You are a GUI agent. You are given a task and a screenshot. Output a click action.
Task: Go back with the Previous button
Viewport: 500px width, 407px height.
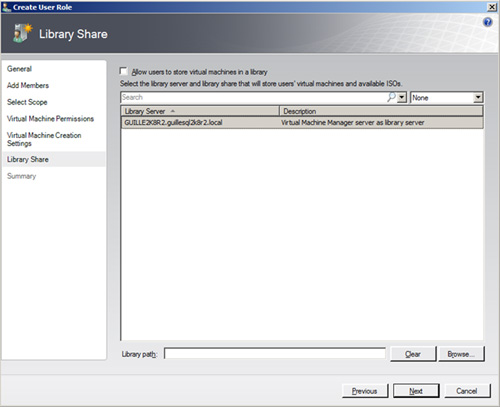[x=365, y=391]
